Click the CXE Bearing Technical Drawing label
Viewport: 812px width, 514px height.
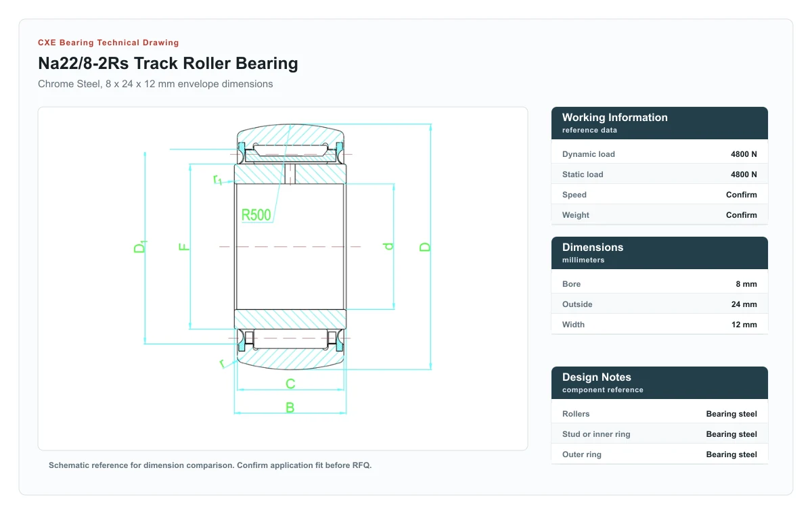click(x=108, y=43)
